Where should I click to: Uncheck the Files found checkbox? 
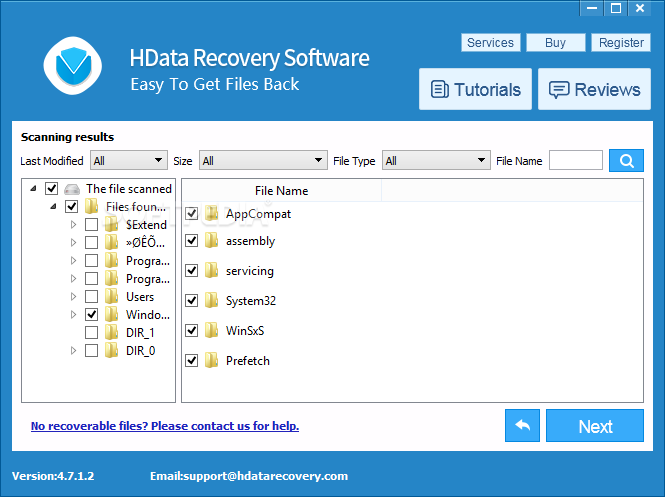(72, 207)
